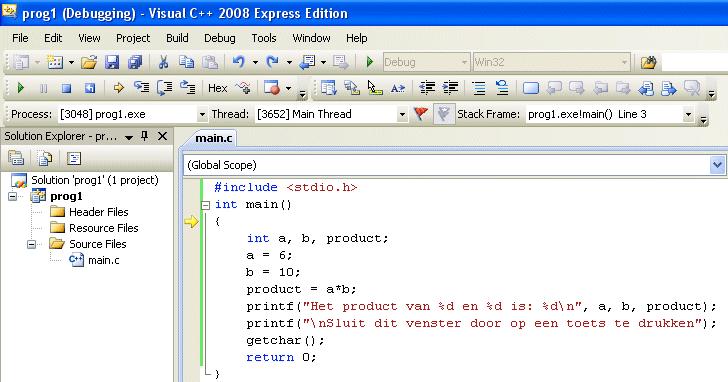728x382 pixels.
Task: Open the Breakpoints window icon
Action: (x=272, y=88)
